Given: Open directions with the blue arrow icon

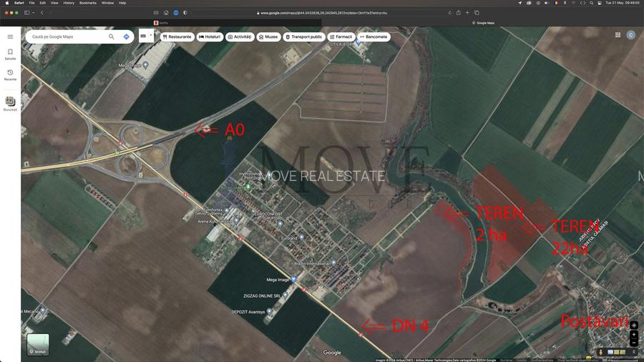Looking at the screenshot, I should coord(126,36).
